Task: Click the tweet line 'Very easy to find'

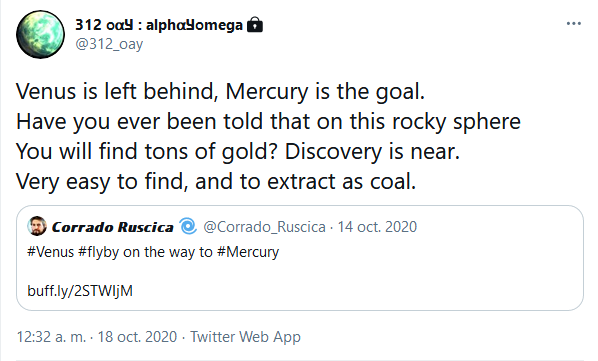Action: click(216, 181)
